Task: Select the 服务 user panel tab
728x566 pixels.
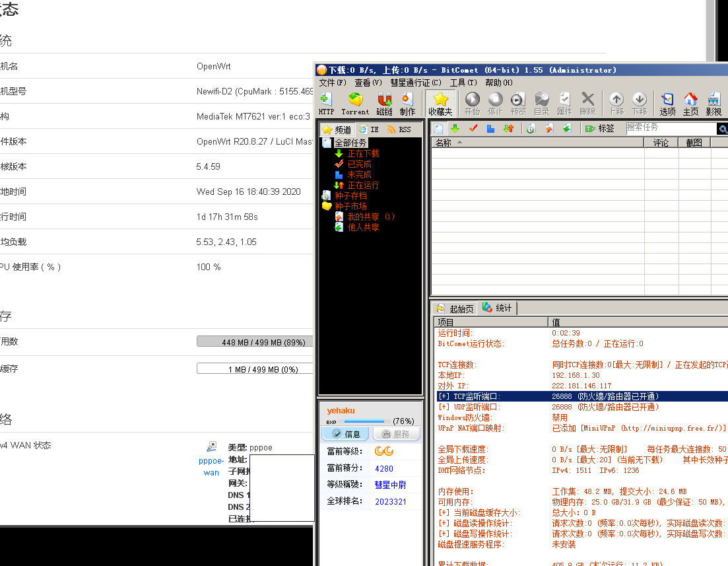Action: click(396, 434)
